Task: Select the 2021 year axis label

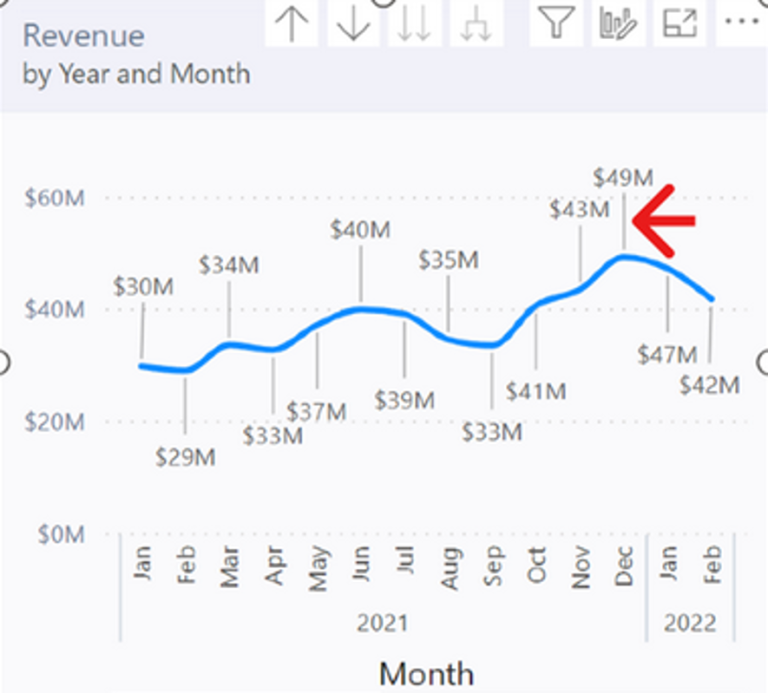Action: 382,623
